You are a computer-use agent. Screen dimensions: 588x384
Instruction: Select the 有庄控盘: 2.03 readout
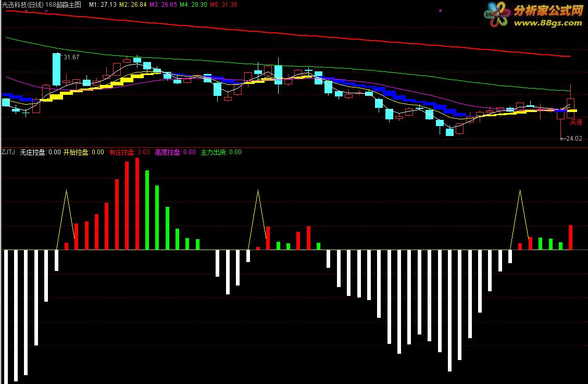(x=129, y=152)
